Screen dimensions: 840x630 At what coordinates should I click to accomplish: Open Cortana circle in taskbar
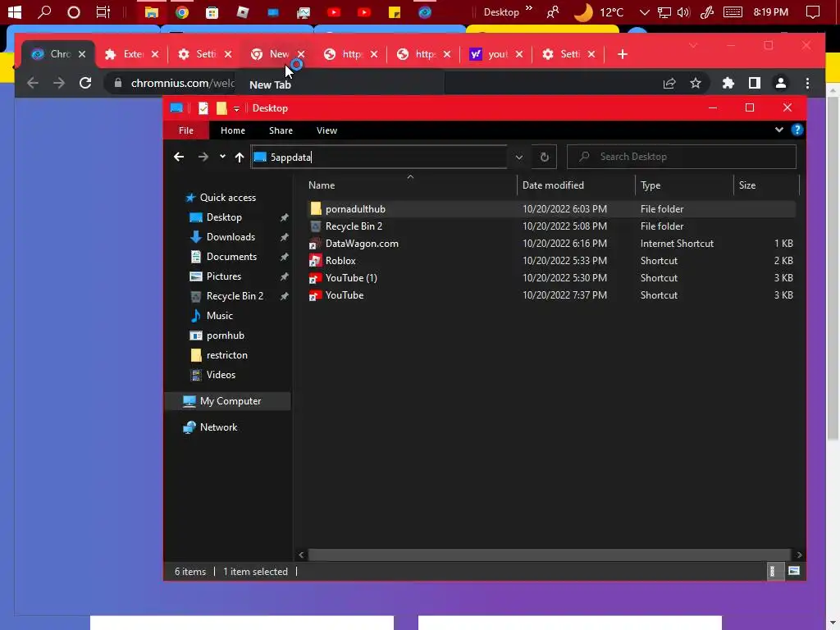pos(73,11)
